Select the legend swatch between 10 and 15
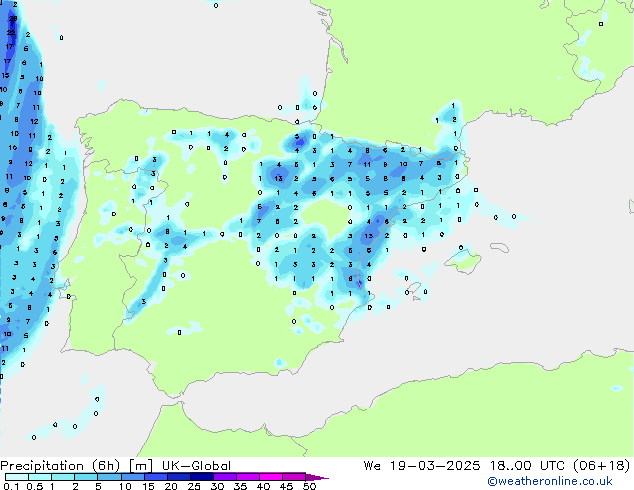The image size is (634, 490). pyautogui.click(x=132, y=477)
